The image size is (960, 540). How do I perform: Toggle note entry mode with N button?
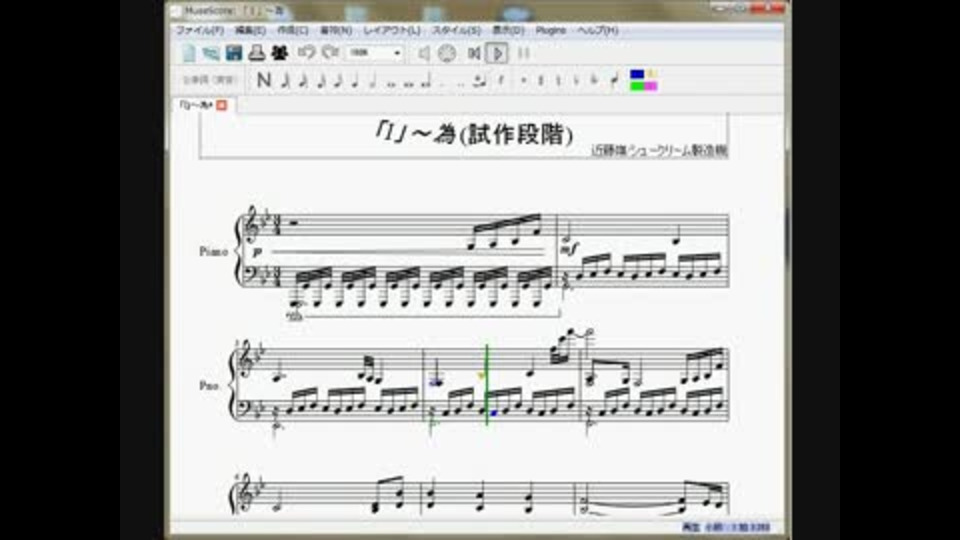264,80
